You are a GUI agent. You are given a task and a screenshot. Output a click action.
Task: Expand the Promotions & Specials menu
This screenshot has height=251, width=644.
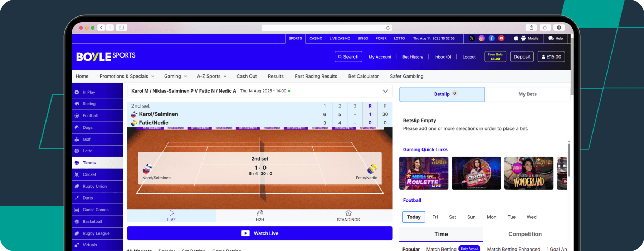127,76
